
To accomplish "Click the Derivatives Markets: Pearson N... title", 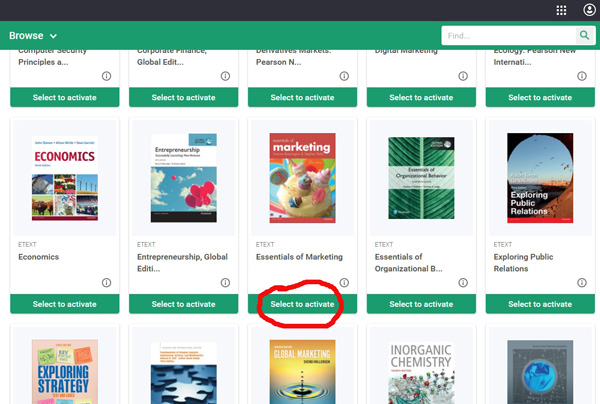I will 293,57.
